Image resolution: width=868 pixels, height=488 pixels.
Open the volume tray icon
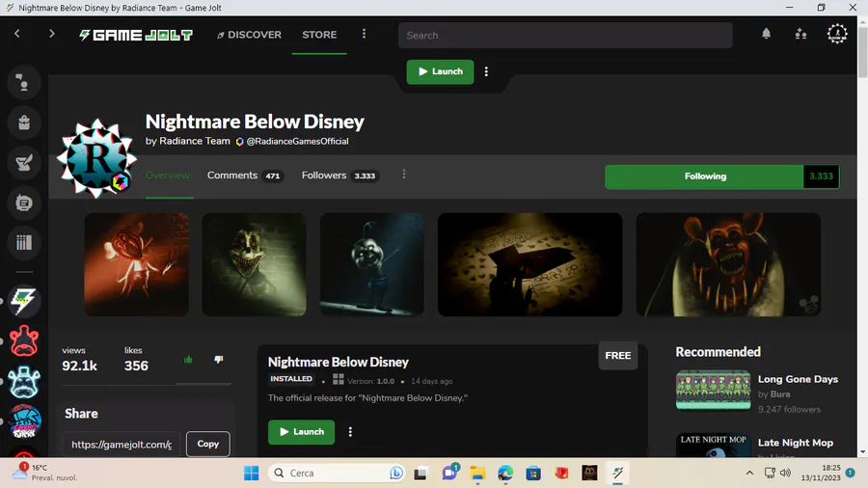click(785, 474)
